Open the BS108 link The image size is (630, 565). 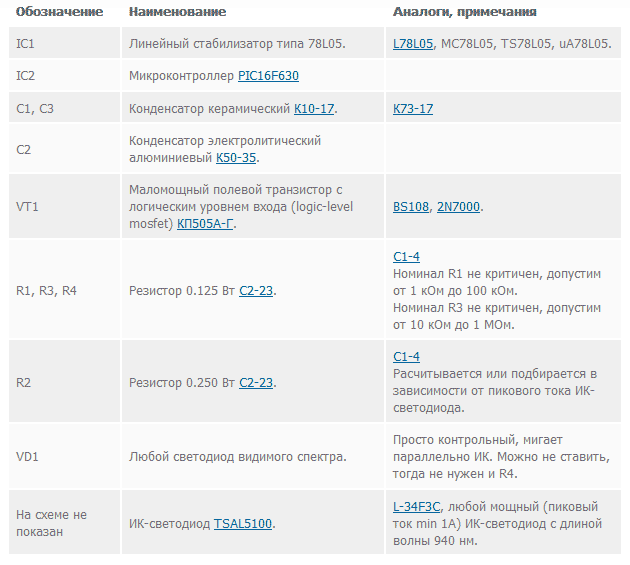click(x=411, y=207)
